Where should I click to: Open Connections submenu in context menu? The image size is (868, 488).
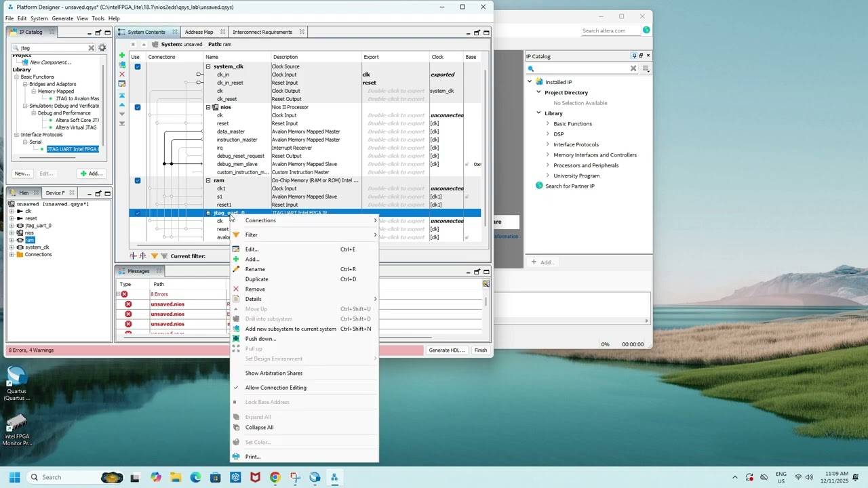304,220
